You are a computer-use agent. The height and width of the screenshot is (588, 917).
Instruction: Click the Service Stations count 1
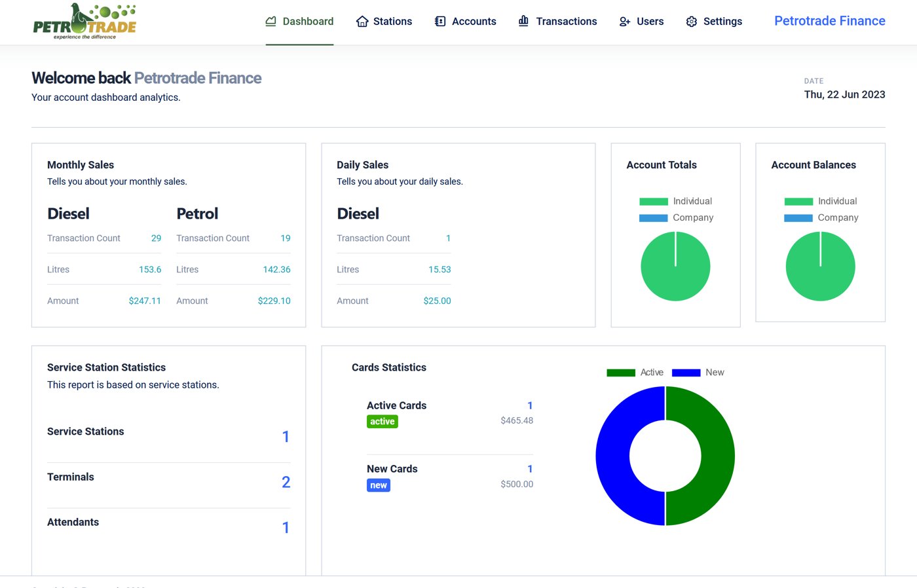286,437
